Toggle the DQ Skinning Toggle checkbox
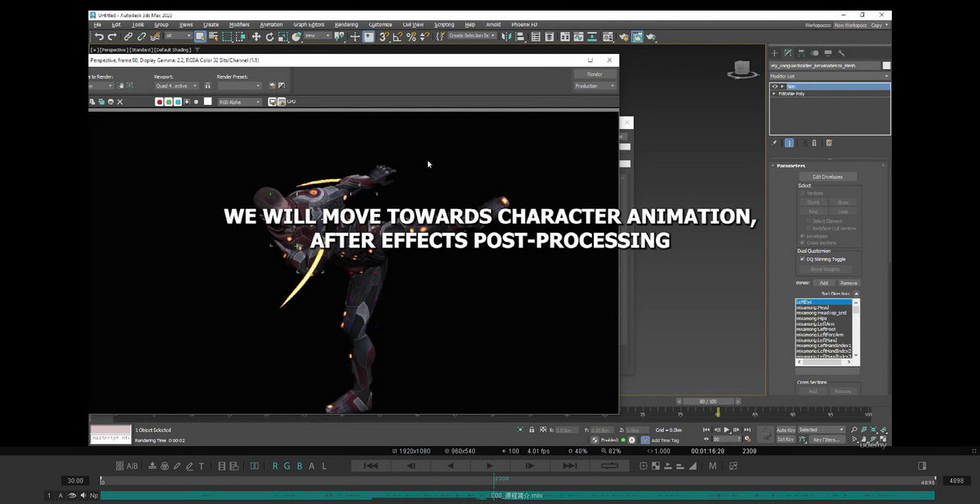Screen dimensions: 980x504 tap(802, 259)
